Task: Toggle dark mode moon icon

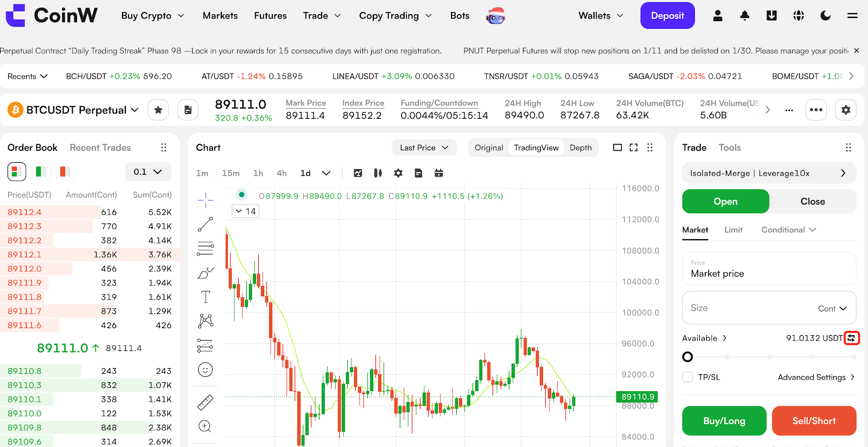Action: pos(825,16)
